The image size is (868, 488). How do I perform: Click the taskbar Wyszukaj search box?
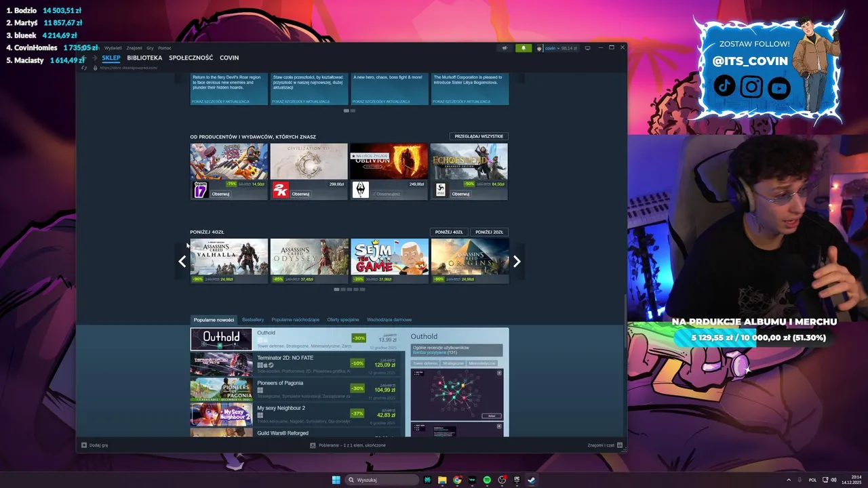[x=383, y=480]
